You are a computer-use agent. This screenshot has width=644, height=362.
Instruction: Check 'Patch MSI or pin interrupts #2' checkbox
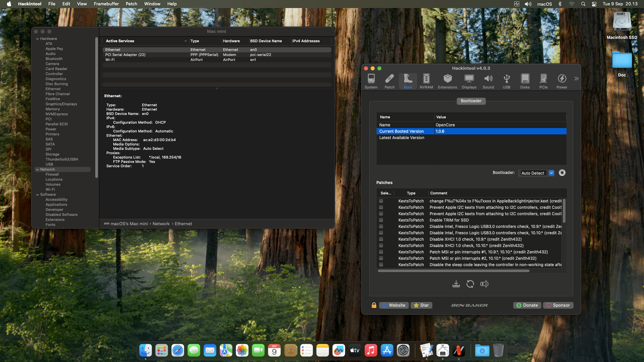click(x=381, y=258)
